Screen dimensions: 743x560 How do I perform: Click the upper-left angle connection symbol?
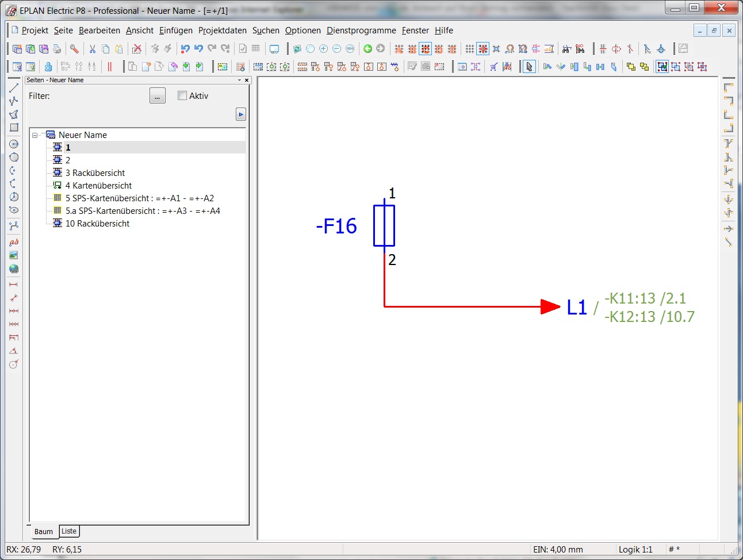[x=729, y=88]
